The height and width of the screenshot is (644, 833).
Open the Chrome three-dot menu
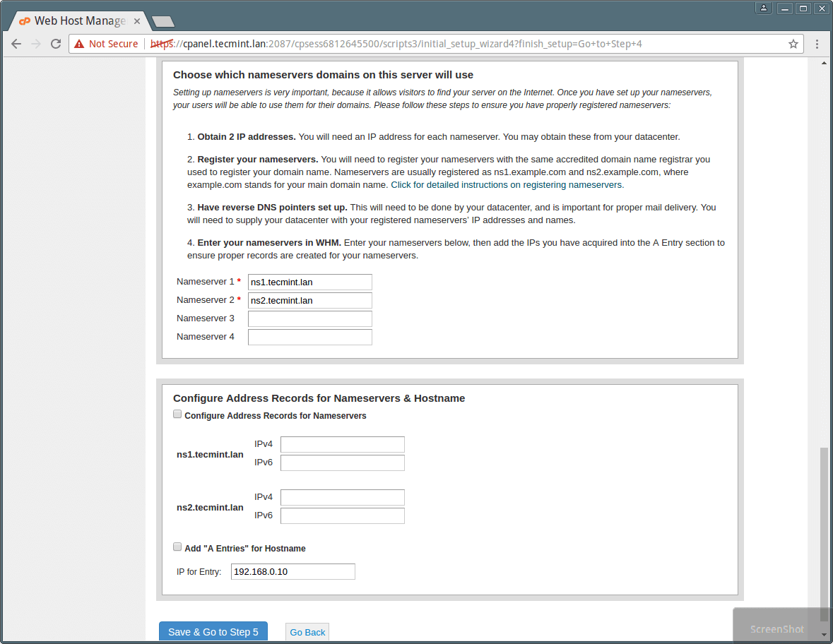817,44
